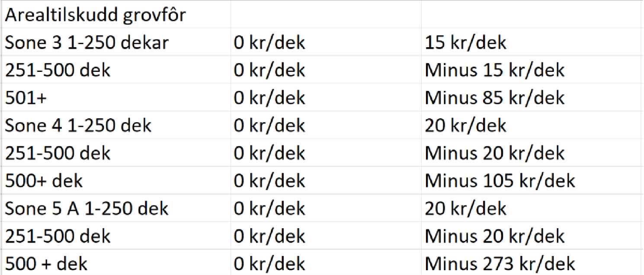Click the "Minus 85 kr/dek" cell
This screenshot has width=644, height=275.
click(x=495, y=98)
